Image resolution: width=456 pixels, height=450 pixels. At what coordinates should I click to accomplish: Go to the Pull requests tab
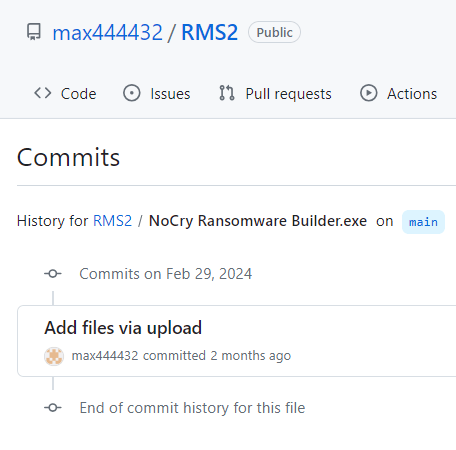[275, 94]
